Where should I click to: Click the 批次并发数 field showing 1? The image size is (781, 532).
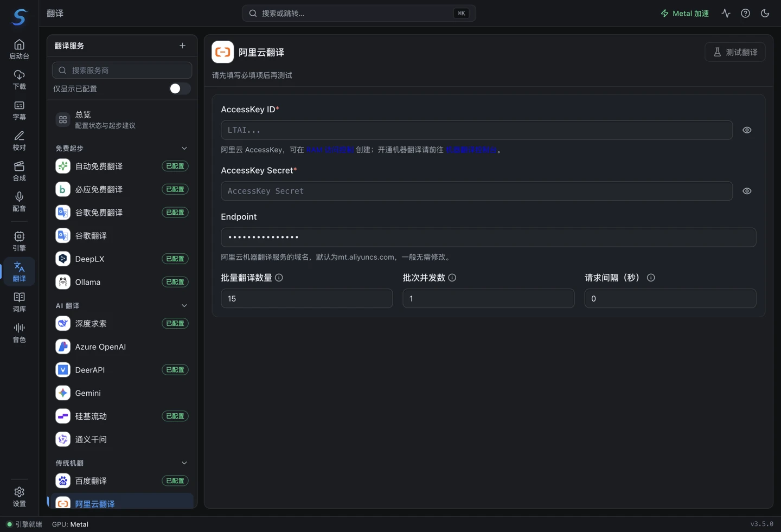point(488,298)
